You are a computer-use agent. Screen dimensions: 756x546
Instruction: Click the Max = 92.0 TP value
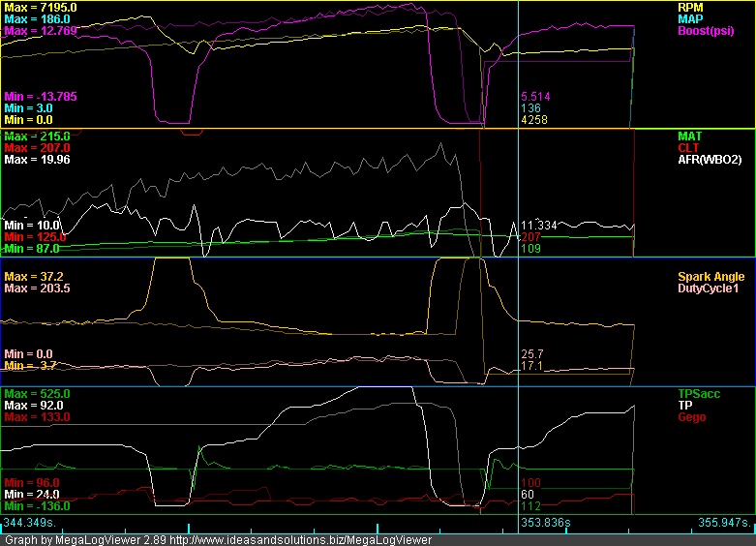coord(34,406)
